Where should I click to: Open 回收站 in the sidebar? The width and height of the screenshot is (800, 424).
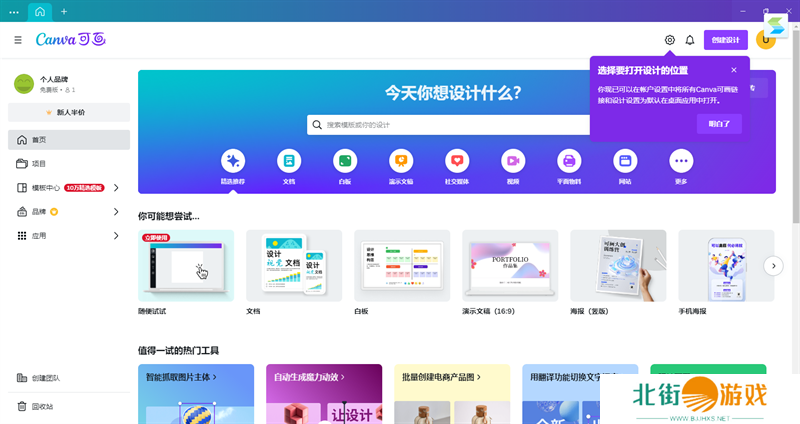click(x=42, y=406)
